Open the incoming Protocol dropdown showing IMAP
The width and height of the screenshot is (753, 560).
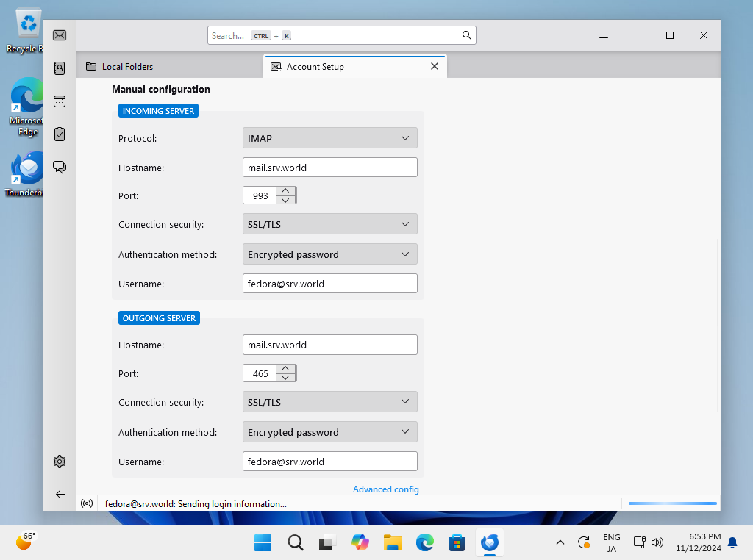(x=329, y=137)
